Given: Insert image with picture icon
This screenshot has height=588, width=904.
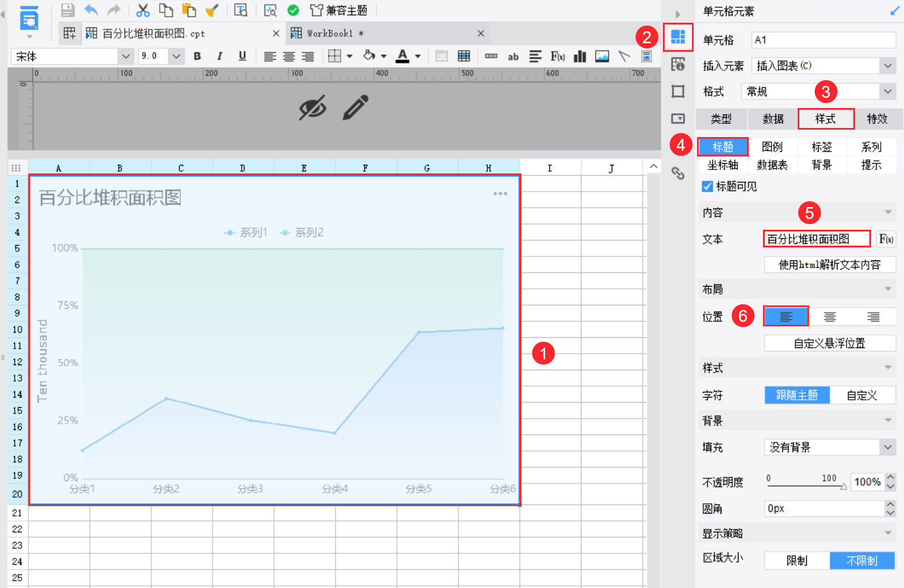Looking at the screenshot, I should (602, 56).
